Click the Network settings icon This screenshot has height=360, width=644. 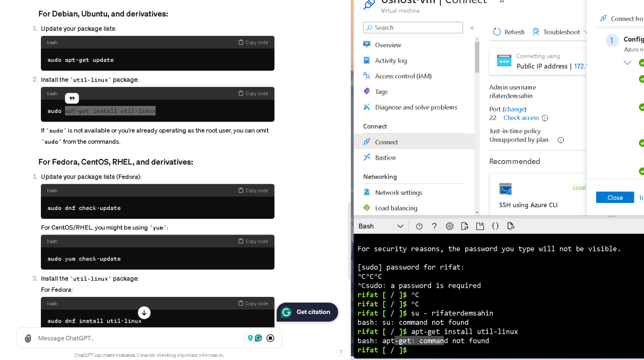pyautogui.click(x=367, y=192)
